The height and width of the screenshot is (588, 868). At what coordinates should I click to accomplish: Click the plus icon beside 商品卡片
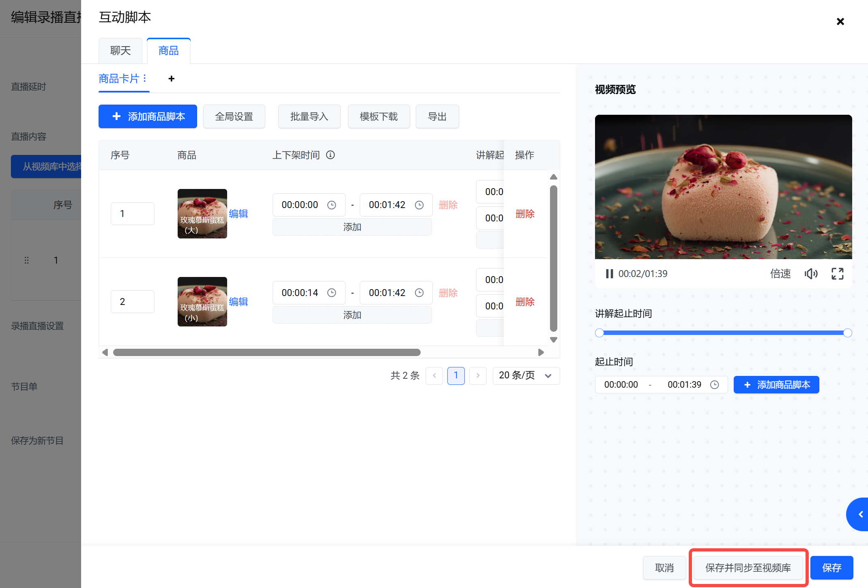[171, 79]
